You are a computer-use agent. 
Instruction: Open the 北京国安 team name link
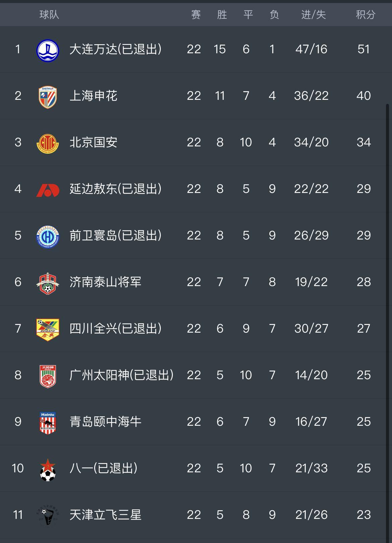[x=93, y=142]
